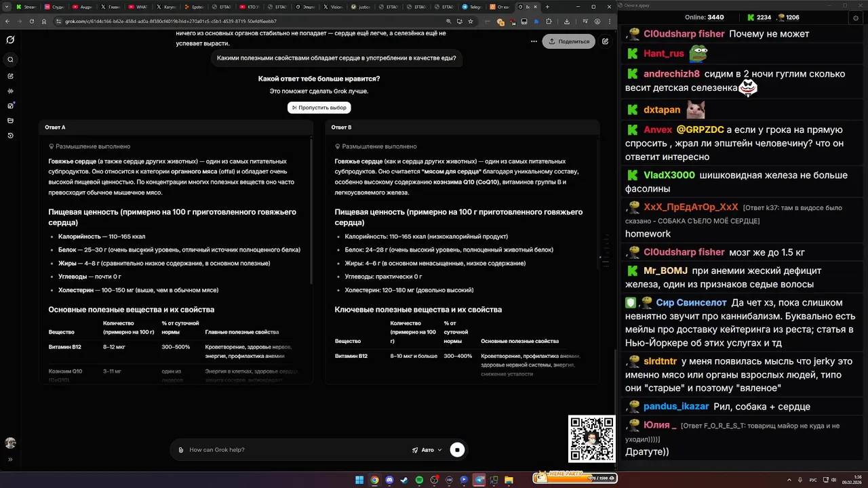This screenshot has height=488, width=868.
Task: Open Grok search in sidebar
Action: coord(10,60)
